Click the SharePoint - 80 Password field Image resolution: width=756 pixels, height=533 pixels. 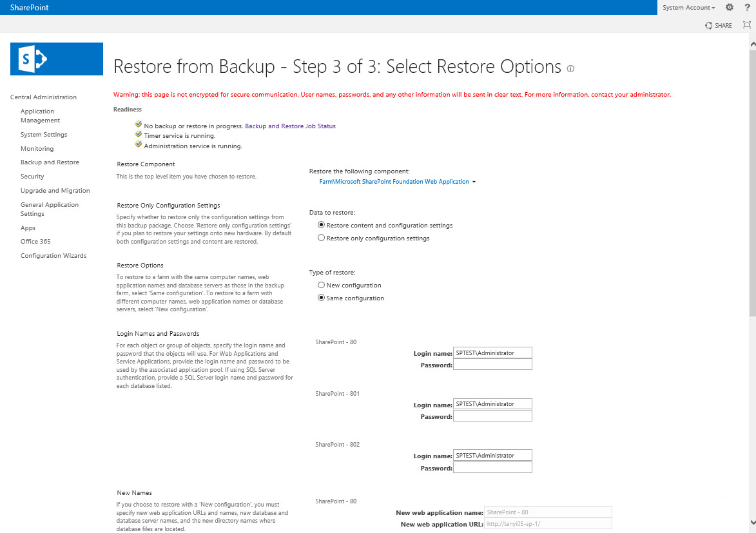tap(493, 364)
